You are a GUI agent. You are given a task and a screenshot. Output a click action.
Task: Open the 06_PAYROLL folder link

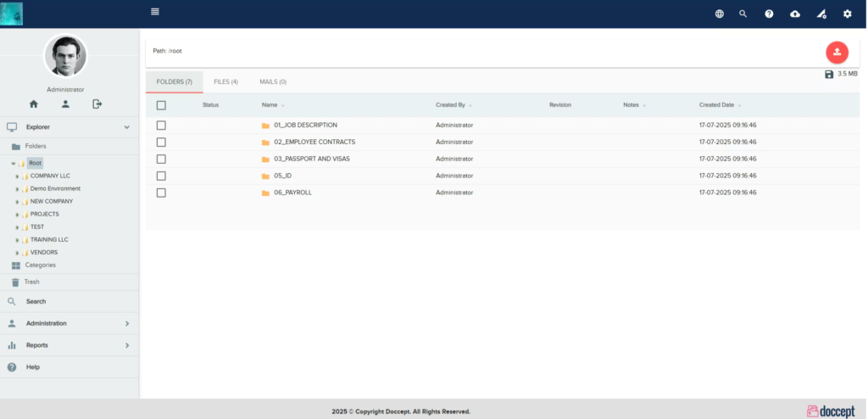[292, 193]
